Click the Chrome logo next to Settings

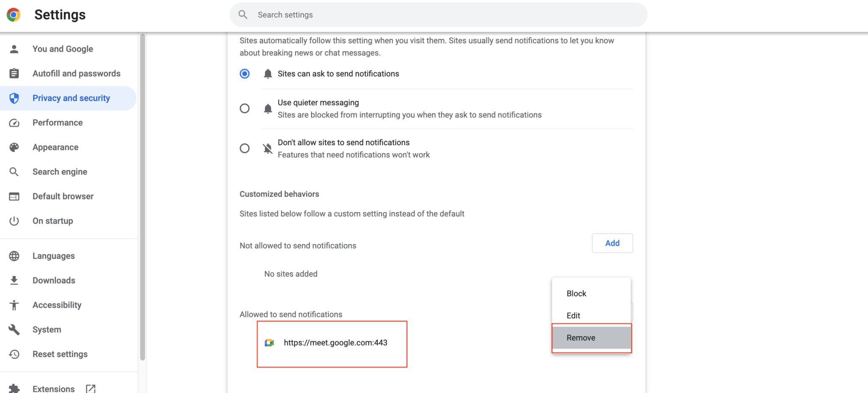tap(13, 14)
